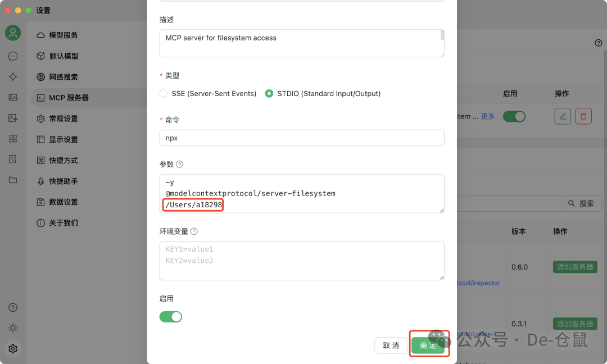Open the folder files icon in sidebar
The width and height of the screenshot is (607, 364).
[13, 180]
